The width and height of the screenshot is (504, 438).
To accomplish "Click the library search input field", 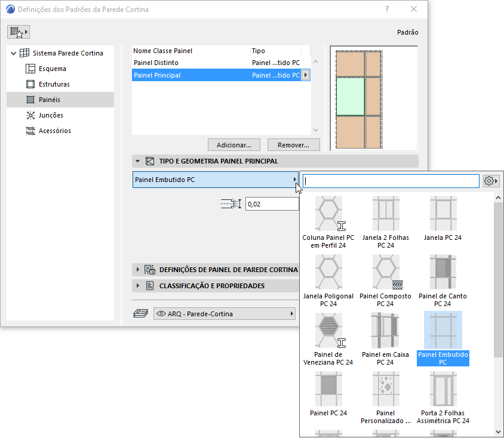I will point(391,181).
